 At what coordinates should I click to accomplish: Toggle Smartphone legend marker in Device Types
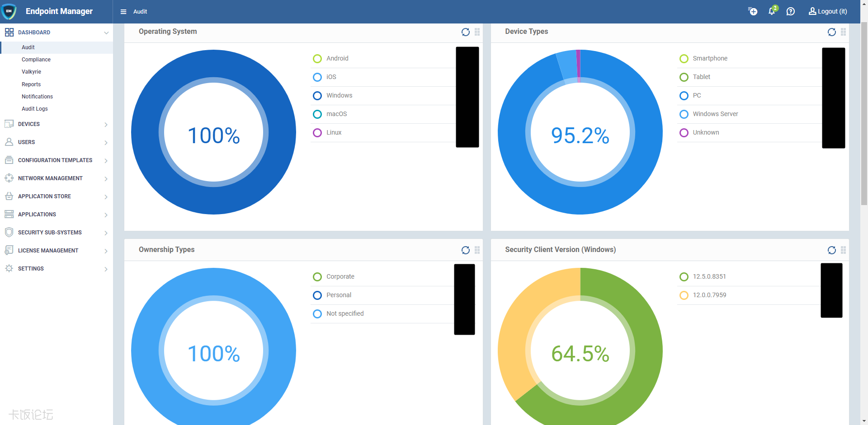coord(684,59)
